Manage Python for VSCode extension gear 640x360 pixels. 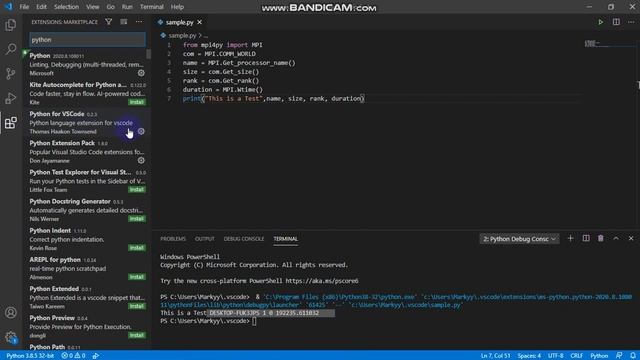pos(141,131)
